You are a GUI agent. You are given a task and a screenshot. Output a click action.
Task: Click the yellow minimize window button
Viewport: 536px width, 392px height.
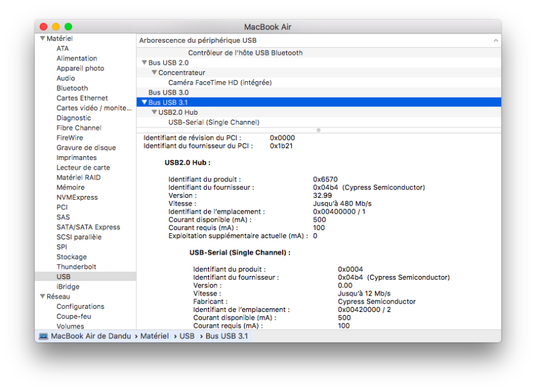55,26
